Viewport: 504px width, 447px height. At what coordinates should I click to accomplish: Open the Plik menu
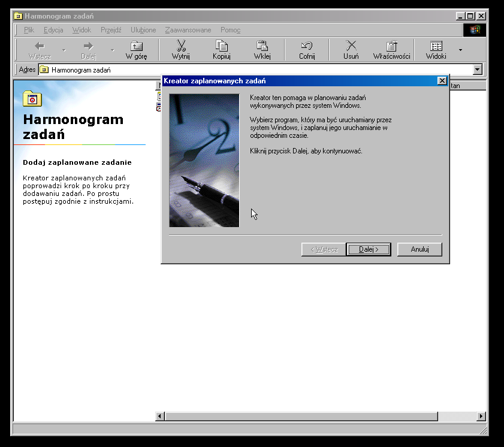(29, 30)
